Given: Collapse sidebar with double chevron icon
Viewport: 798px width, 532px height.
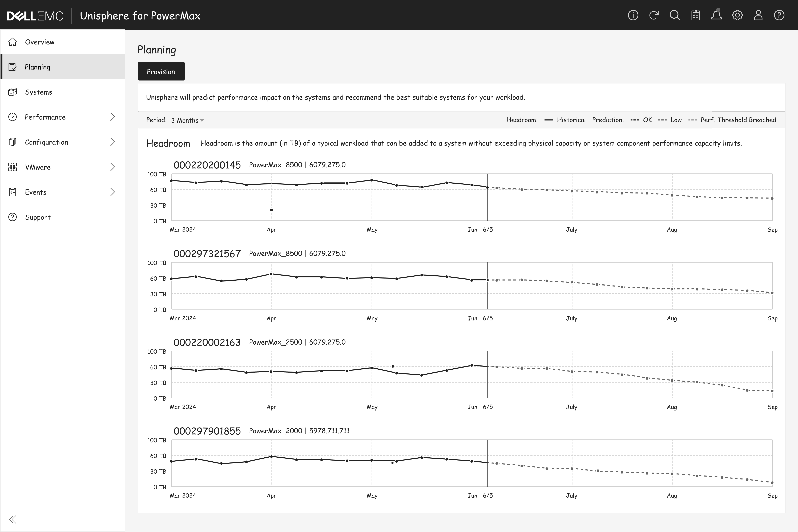Looking at the screenshot, I should (x=13, y=519).
